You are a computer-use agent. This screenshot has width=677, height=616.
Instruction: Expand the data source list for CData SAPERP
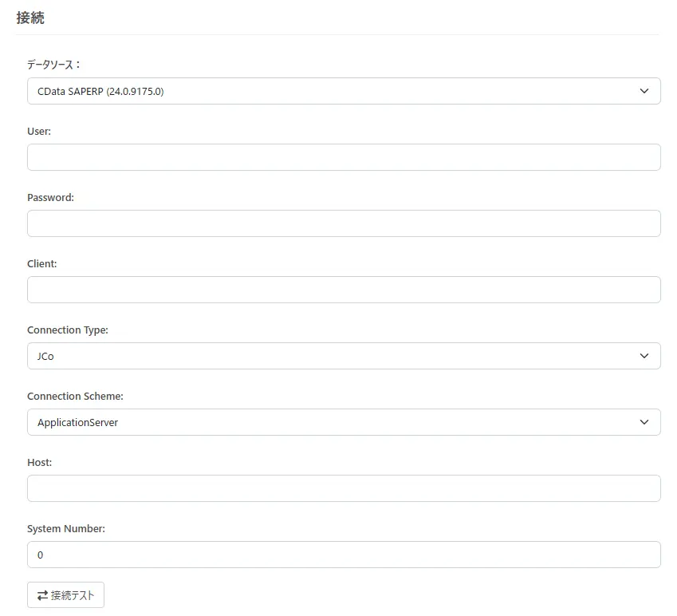(x=343, y=91)
